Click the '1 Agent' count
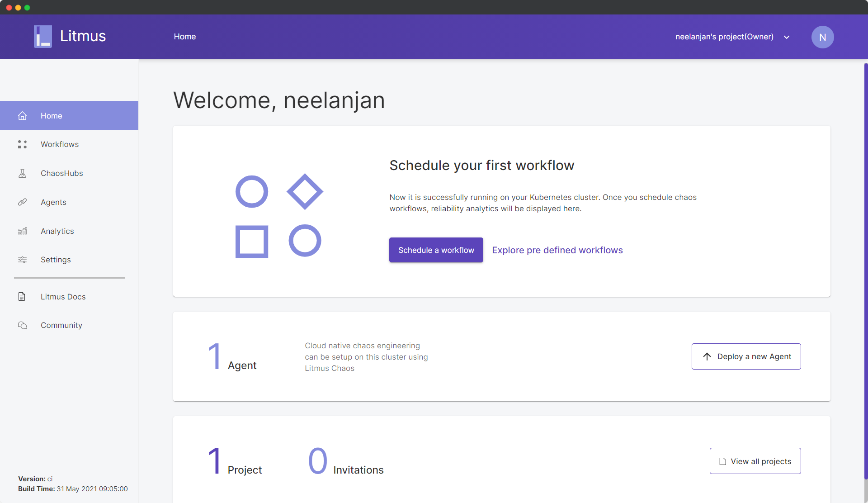The image size is (868, 503). click(232, 357)
